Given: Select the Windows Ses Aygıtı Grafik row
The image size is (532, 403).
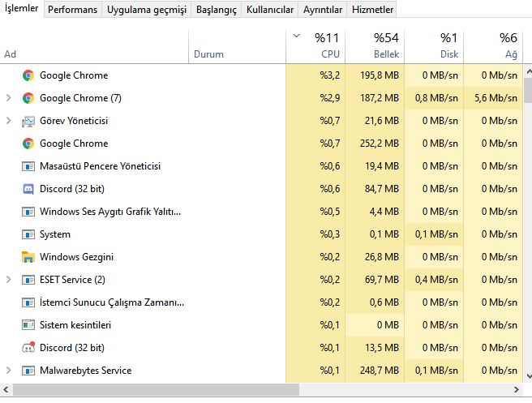Looking at the screenshot, I should (x=109, y=212).
